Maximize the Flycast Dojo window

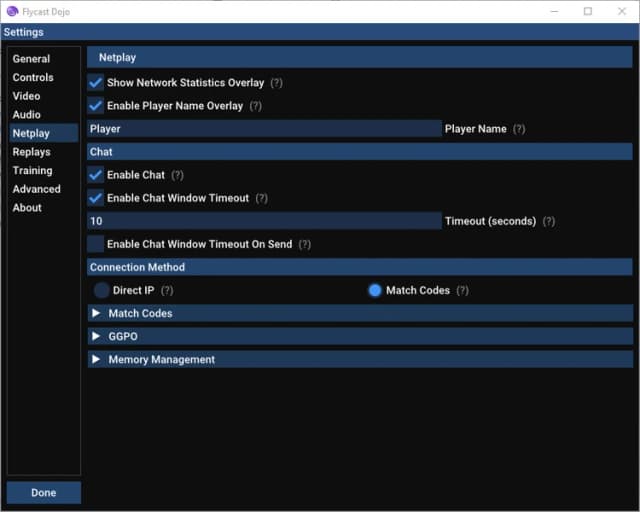[588, 11]
